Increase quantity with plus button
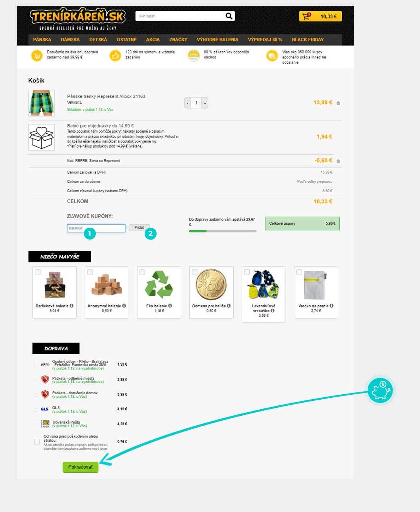This screenshot has height=512, width=420. pos(205,103)
